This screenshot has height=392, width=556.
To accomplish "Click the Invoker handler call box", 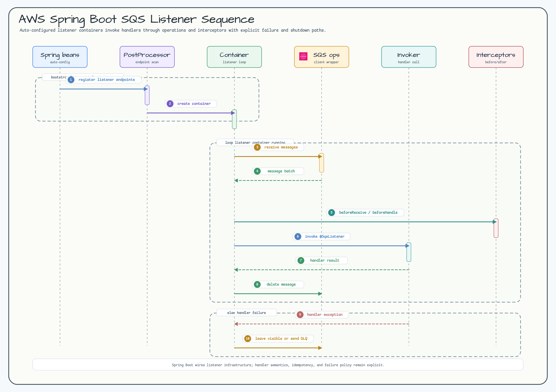I will click(x=409, y=57).
